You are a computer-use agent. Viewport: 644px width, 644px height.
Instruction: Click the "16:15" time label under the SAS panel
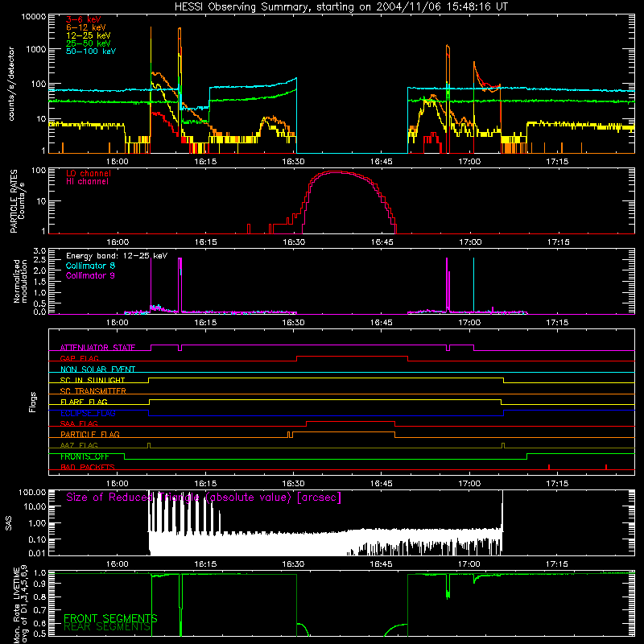(x=205, y=564)
